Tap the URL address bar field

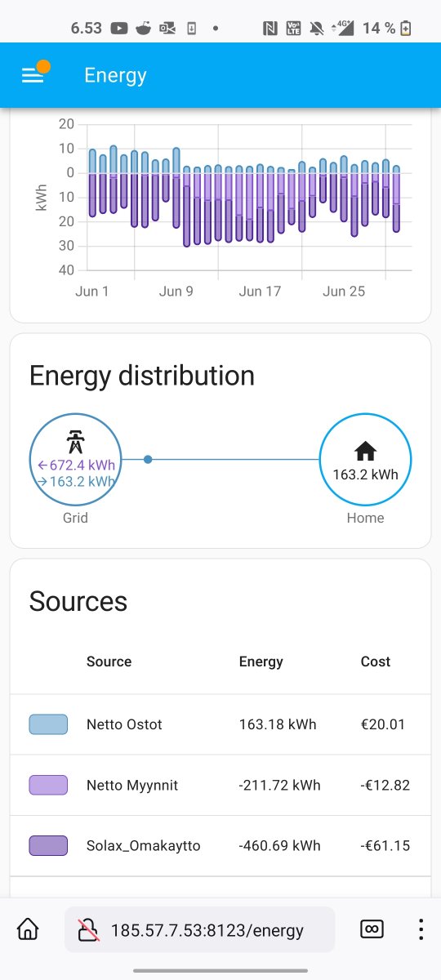point(200,929)
